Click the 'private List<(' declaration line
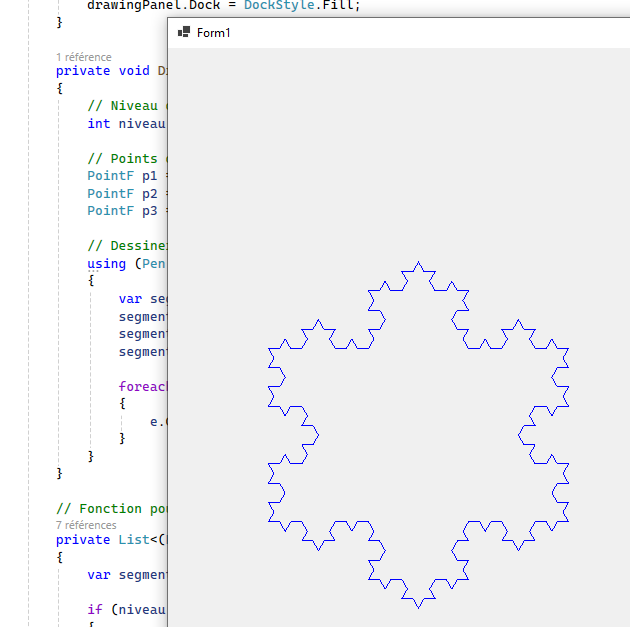 pyautogui.click(x=111, y=539)
